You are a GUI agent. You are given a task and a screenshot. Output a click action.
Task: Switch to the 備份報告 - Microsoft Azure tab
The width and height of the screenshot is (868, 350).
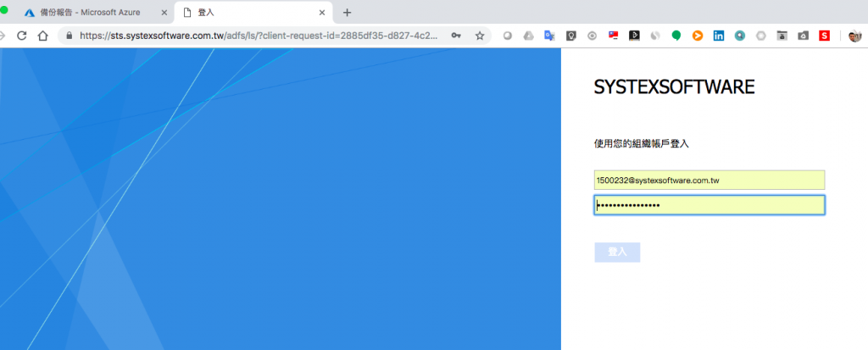[95, 12]
